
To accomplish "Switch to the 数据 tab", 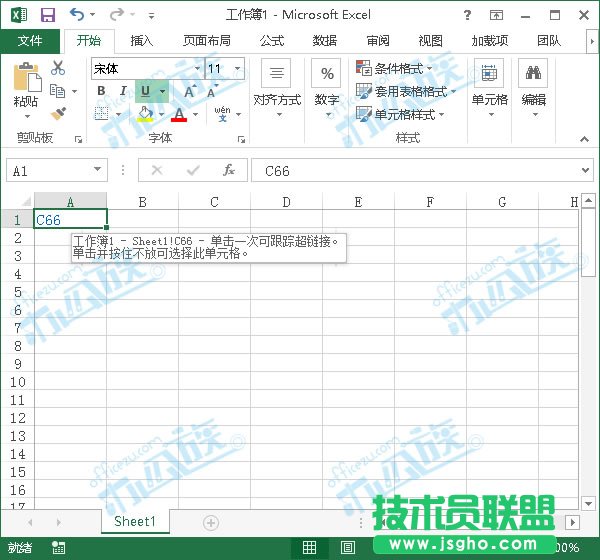I will 324,41.
